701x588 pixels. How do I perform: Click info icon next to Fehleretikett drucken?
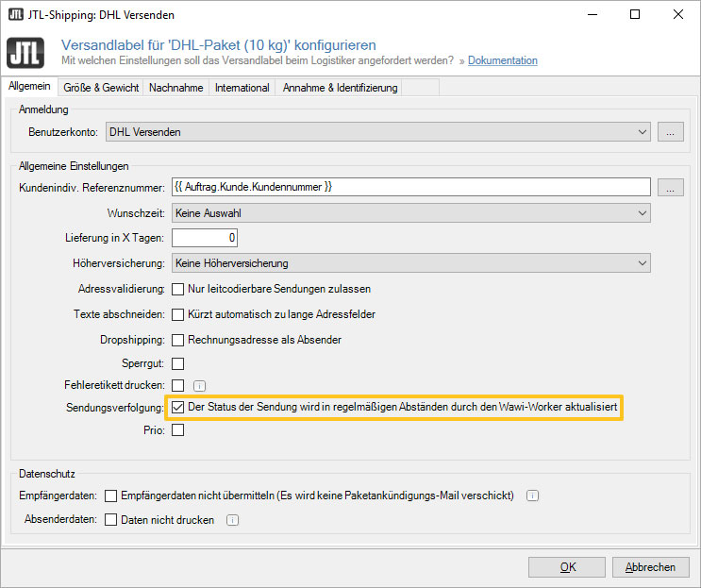pyautogui.click(x=199, y=385)
